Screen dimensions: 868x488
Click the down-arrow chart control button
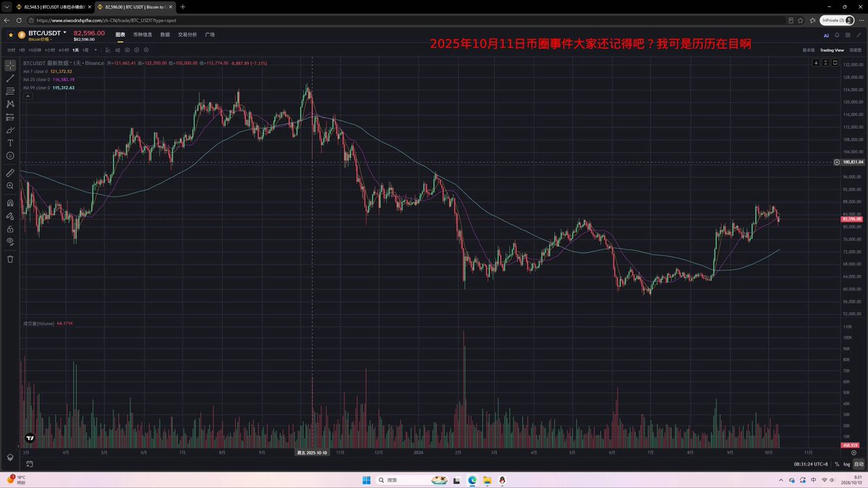coord(816,62)
